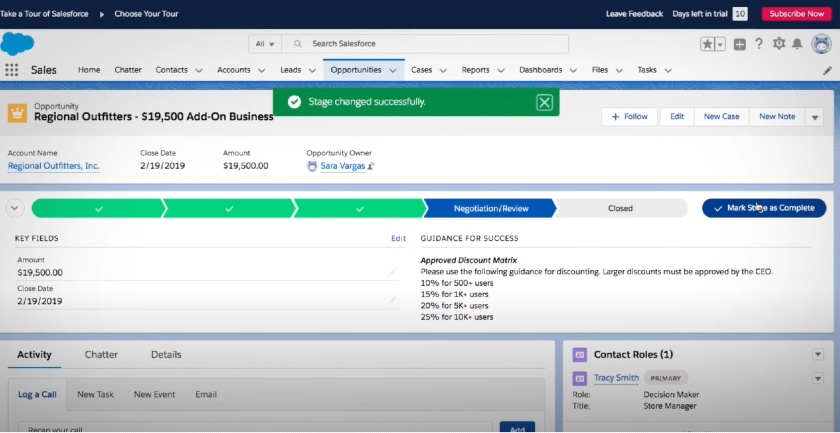Expand the Cases tab chevron
This screenshot has width=840, height=433.
(x=443, y=70)
